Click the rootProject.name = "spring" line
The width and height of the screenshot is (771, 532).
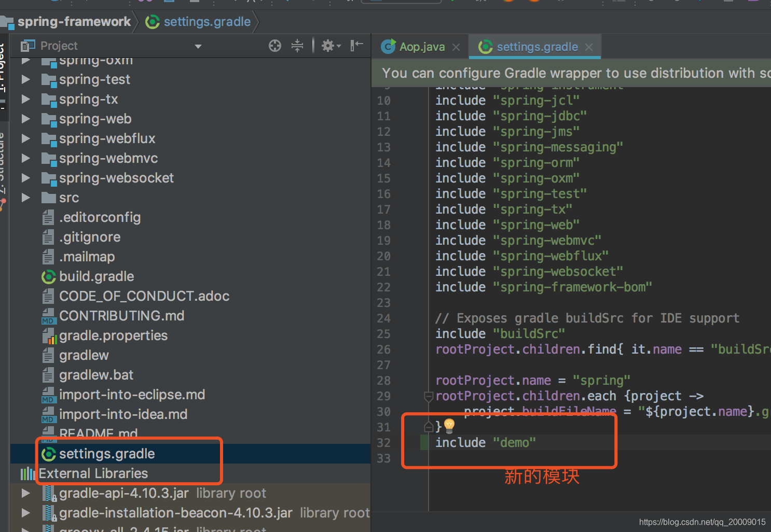pos(533,380)
